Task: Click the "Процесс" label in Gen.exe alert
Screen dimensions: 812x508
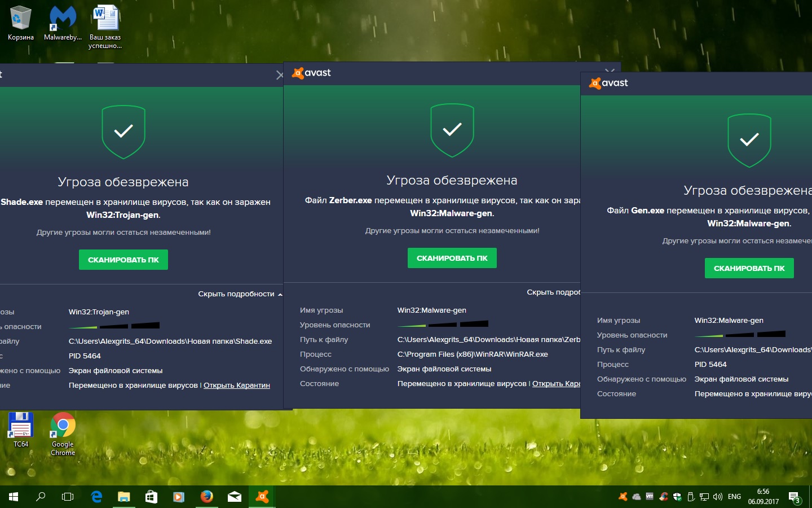Action: tap(613, 365)
